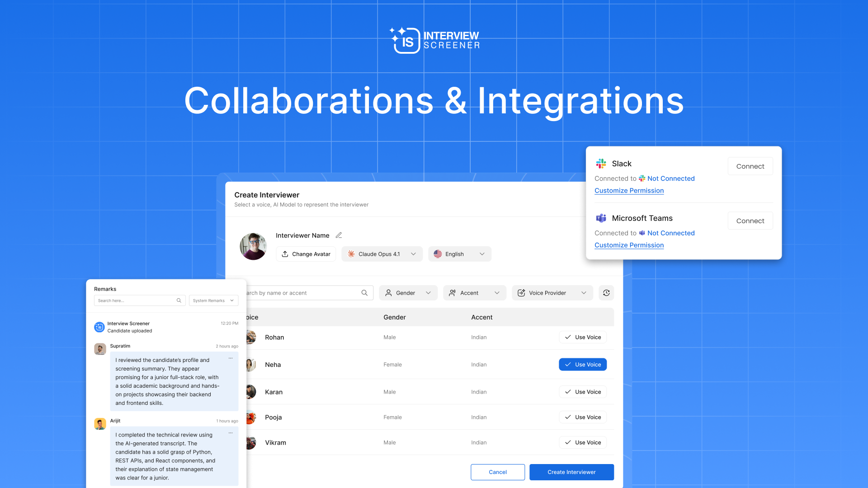Screen dimensions: 868x488
Task: Click the Change Avatar upload icon
Action: (285, 254)
